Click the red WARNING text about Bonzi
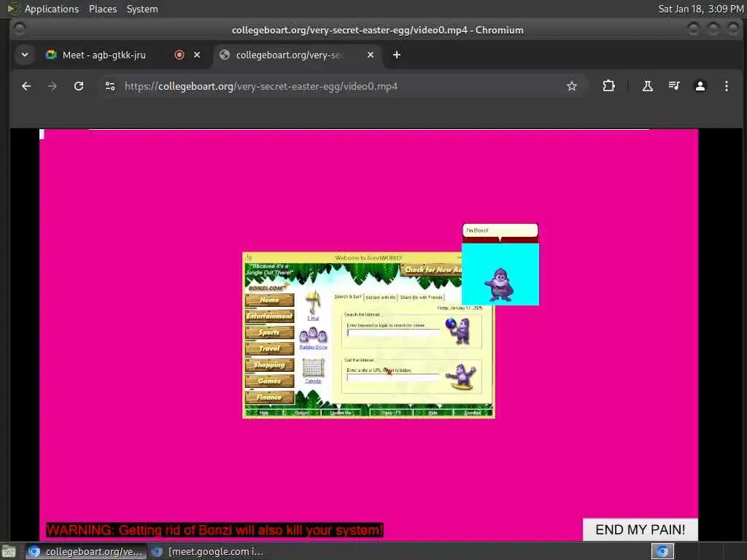This screenshot has width=747, height=560. coord(214,530)
